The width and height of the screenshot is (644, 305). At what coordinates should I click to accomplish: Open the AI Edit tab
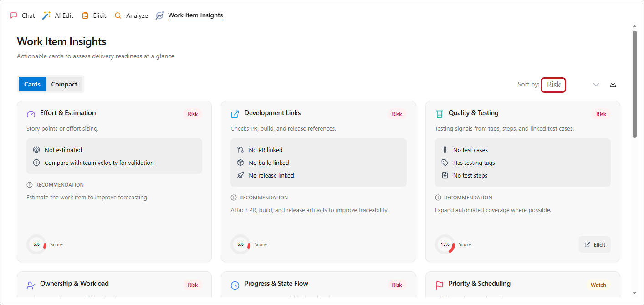pyautogui.click(x=58, y=15)
